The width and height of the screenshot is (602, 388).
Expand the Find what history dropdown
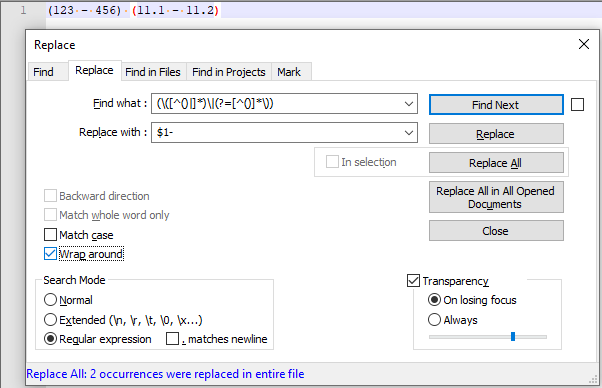[409, 104]
